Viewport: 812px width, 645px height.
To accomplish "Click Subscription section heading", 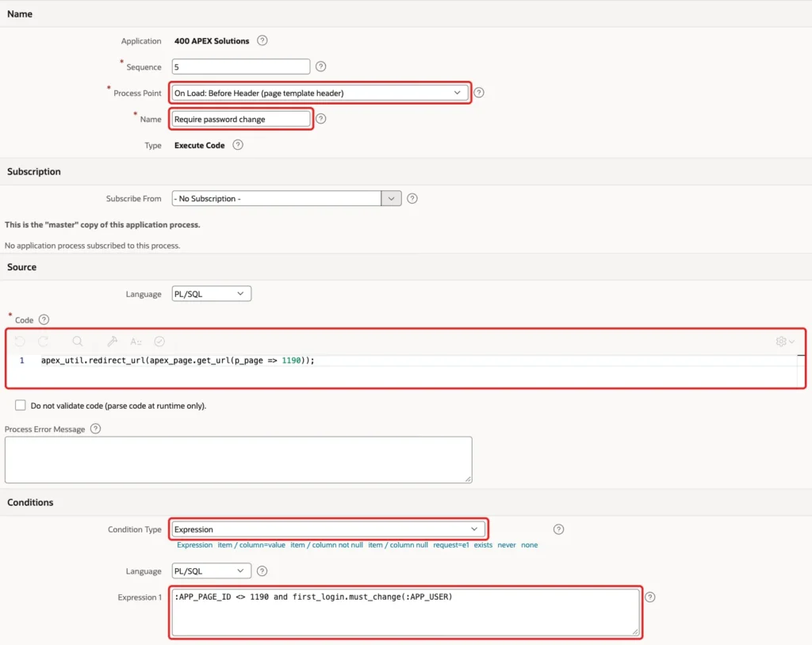I will [x=33, y=171].
